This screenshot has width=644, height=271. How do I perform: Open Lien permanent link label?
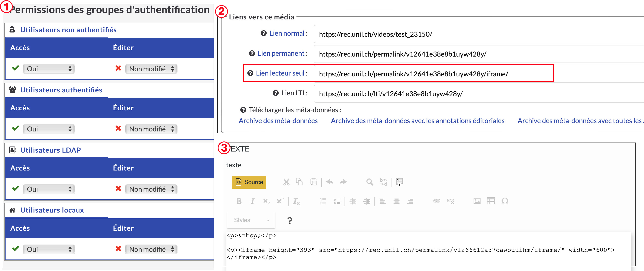click(x=281, y=53)
